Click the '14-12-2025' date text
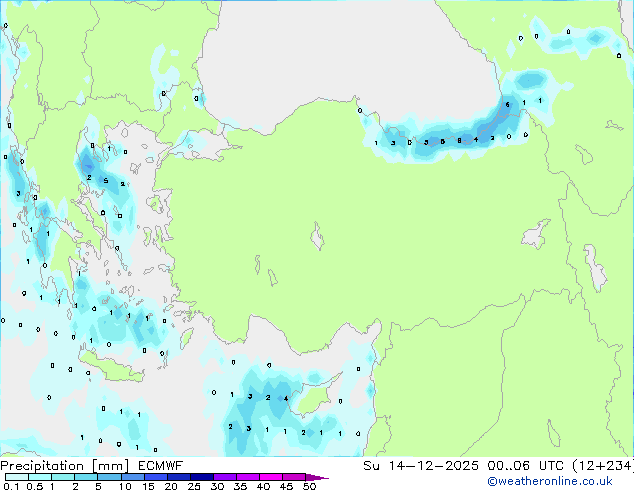Viewport: 634px width, 490px height. click(433, 466)
